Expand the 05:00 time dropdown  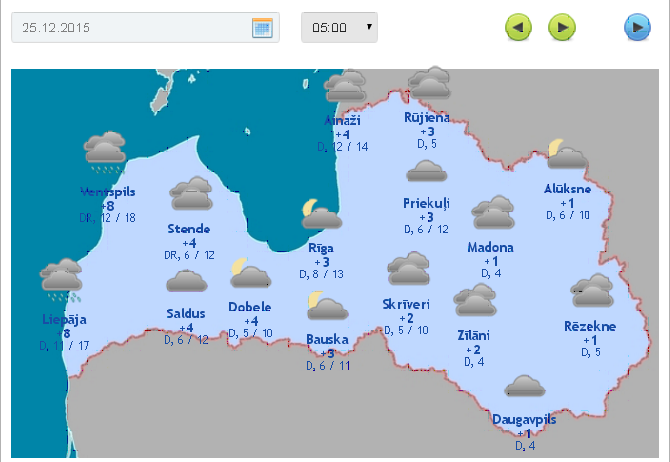340,28
